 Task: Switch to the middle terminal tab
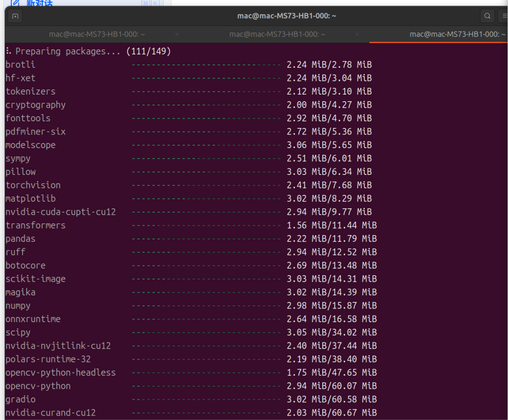(277, 34)
